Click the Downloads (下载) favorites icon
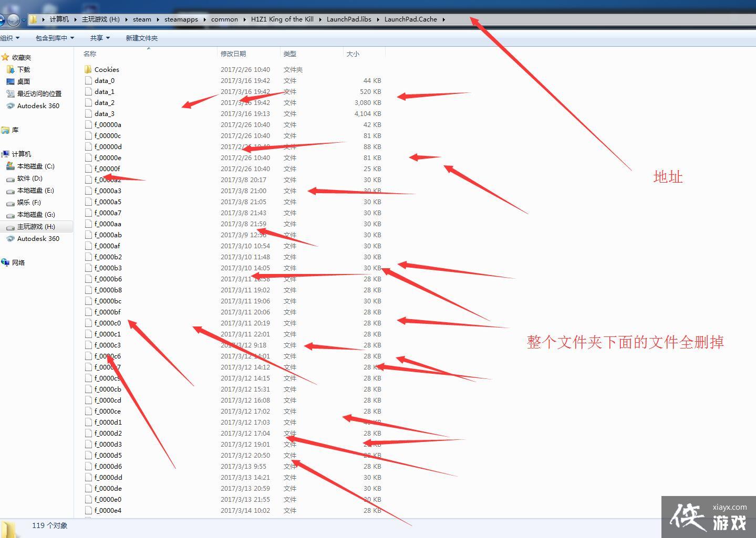 [10, 69]
